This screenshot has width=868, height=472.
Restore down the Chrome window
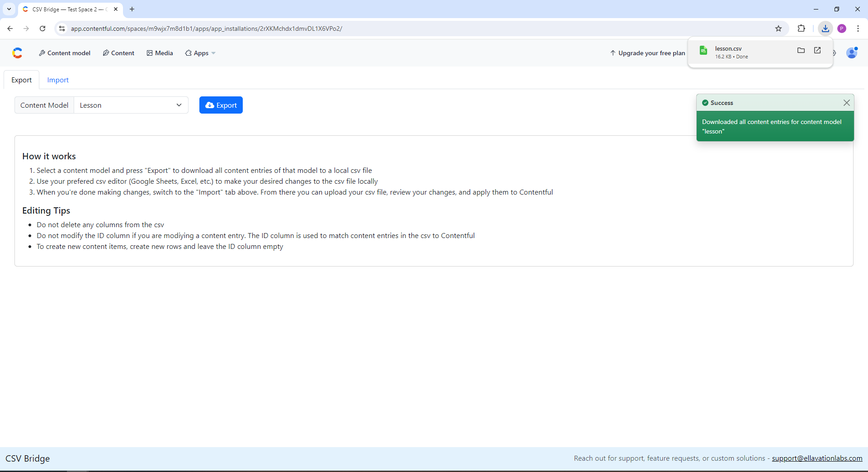tap(837, 9)
